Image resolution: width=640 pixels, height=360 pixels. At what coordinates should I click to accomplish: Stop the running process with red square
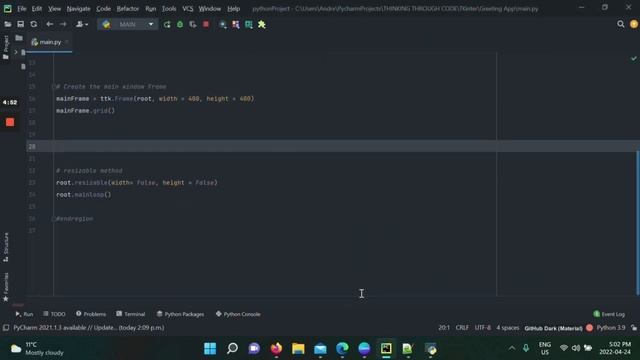[x=206, y=24]
